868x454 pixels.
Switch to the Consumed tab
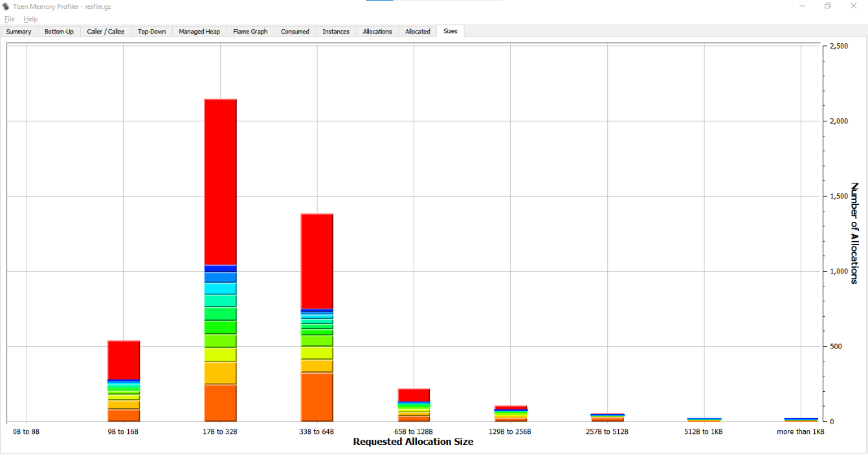pyautogui.click(x=295, y=31)
